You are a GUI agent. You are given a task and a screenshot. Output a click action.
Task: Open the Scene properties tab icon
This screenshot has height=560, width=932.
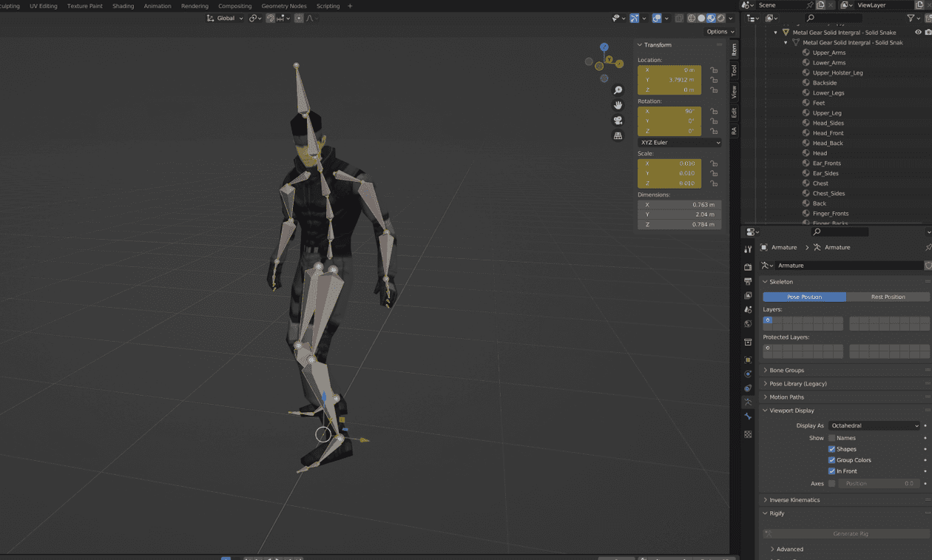point(748,309)
